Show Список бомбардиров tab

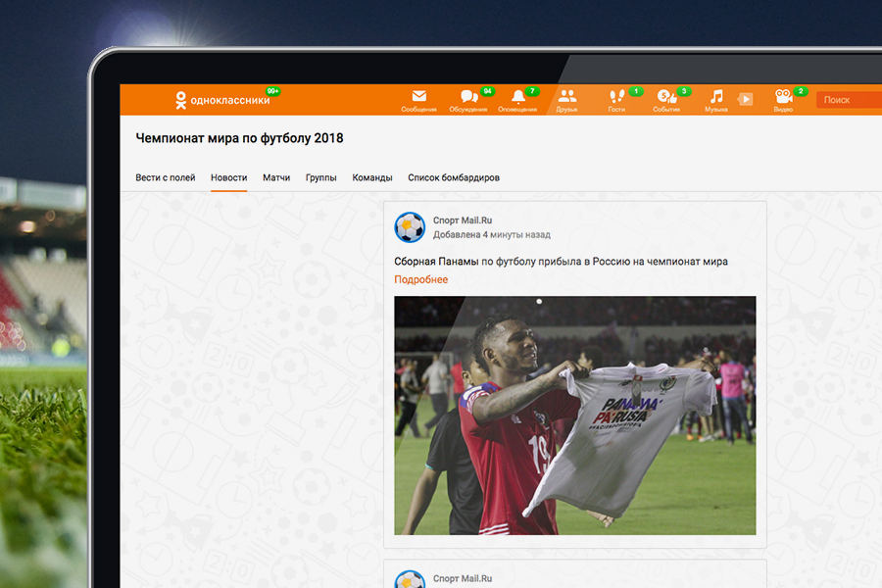pyautogui.click(x=454, y=177)
